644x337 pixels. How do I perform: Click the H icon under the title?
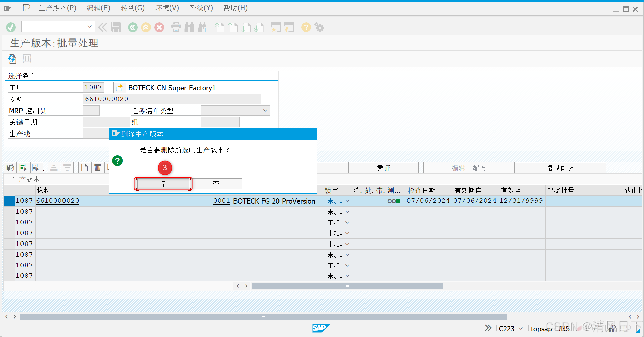click(27, 59)
